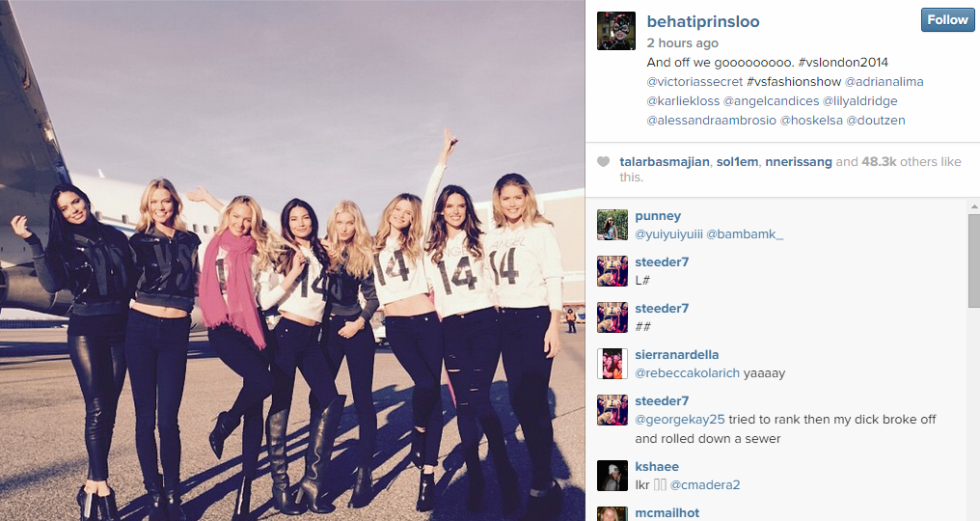Open the @adrianalima mention link
Screen dimensions: 980x521
pyautogui.click(x=885, y=81)
